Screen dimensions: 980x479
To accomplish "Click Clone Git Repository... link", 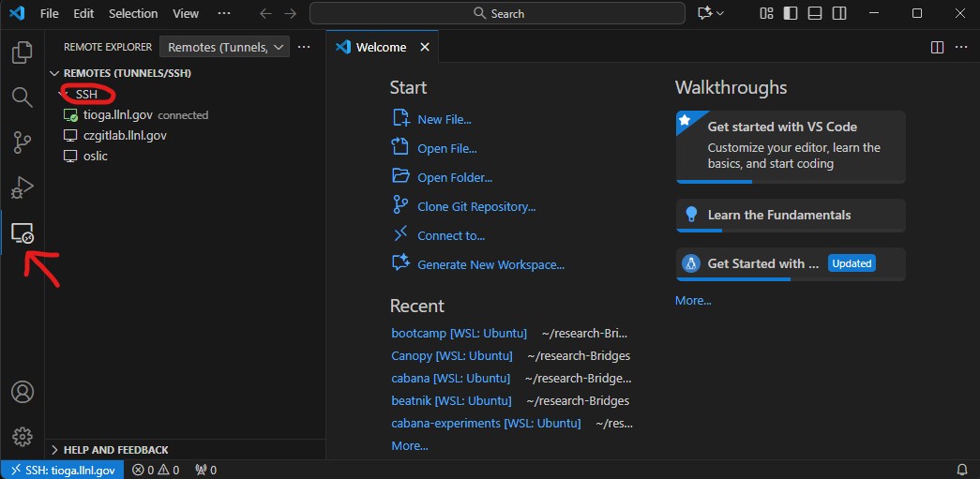I will click(x=476, y=207).
